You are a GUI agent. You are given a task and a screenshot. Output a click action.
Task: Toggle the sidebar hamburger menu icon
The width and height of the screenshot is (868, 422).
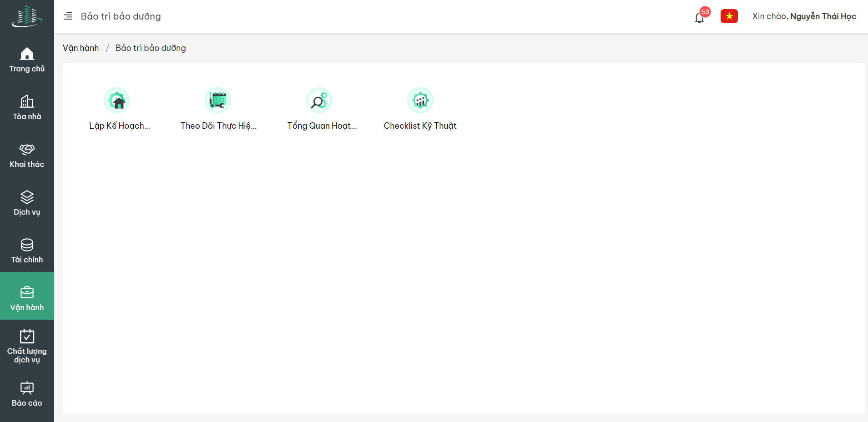point(68,16)
